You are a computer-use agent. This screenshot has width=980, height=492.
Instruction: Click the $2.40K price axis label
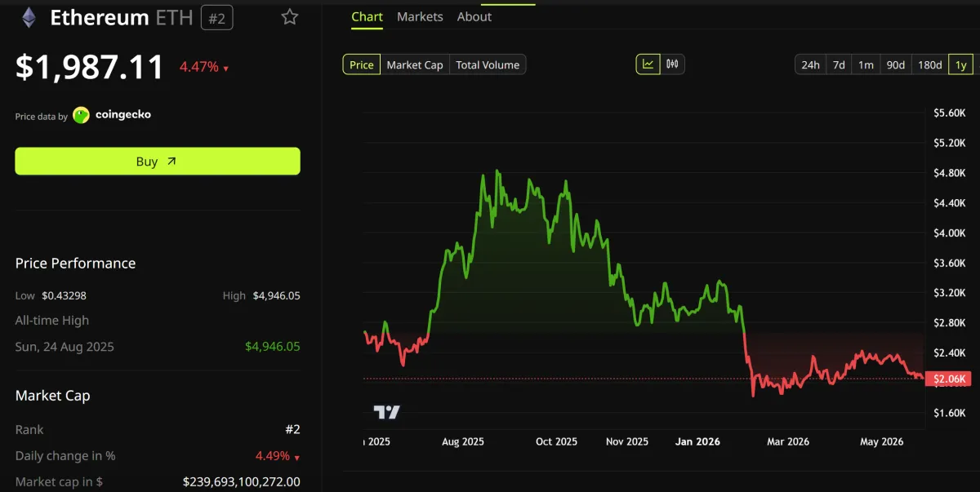click(950, 353)
